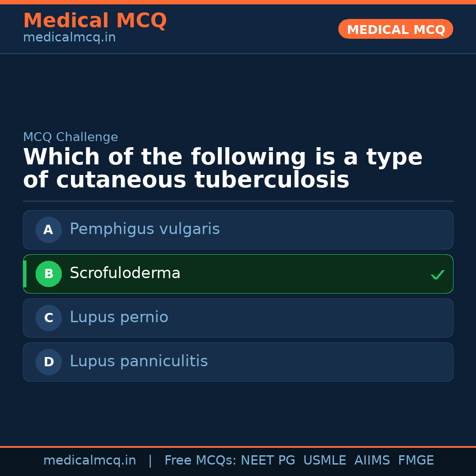The height and width of the screenshot is (476, 476).
Task: Click the circular A option badge
Action: tap(48, 230)
